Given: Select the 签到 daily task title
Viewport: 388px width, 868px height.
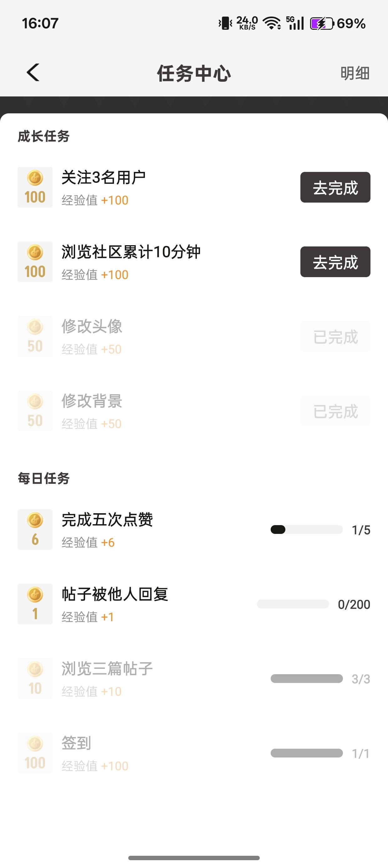Looking at the screenshot, I should pyautogui.click(x=76, y=743).
